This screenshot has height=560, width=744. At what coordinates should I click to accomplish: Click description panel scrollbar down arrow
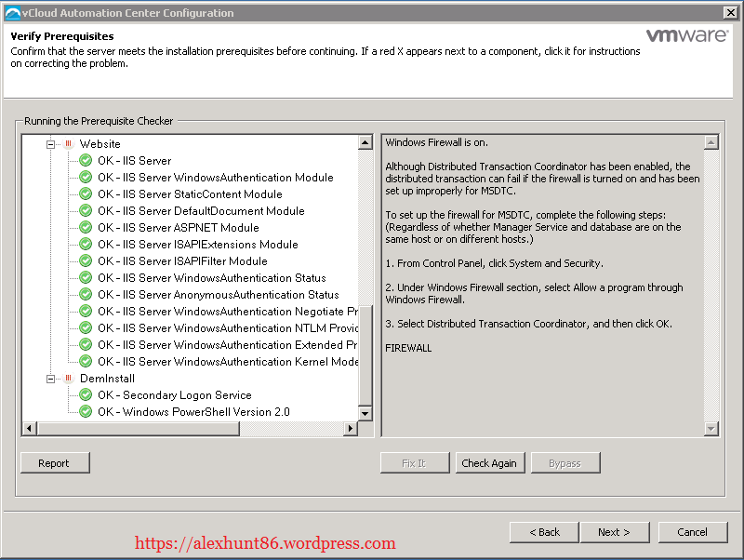coord(711,429)
